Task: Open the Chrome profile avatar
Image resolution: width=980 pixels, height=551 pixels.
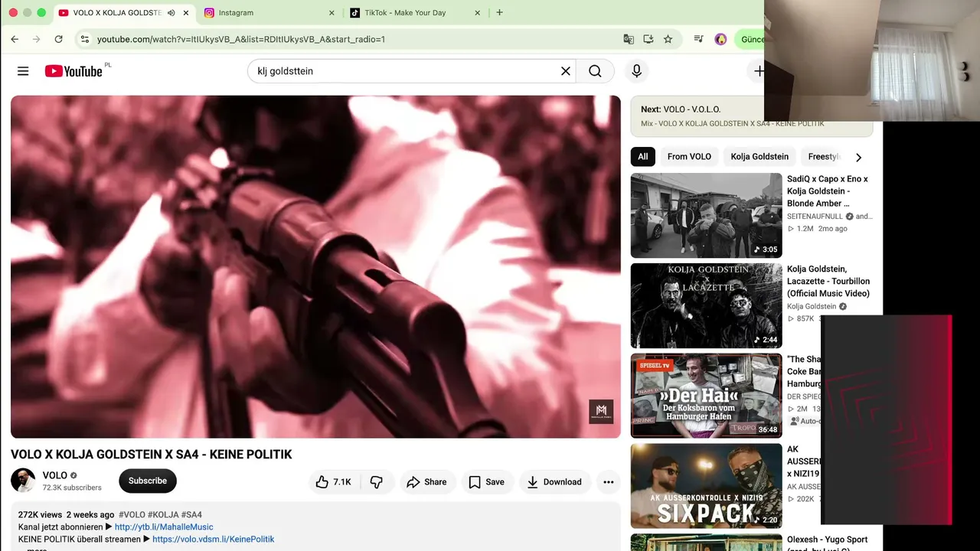Action: point(720,39)
